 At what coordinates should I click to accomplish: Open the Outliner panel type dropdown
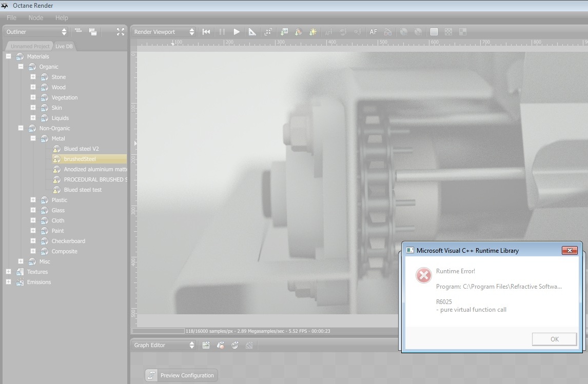point(36,32)
